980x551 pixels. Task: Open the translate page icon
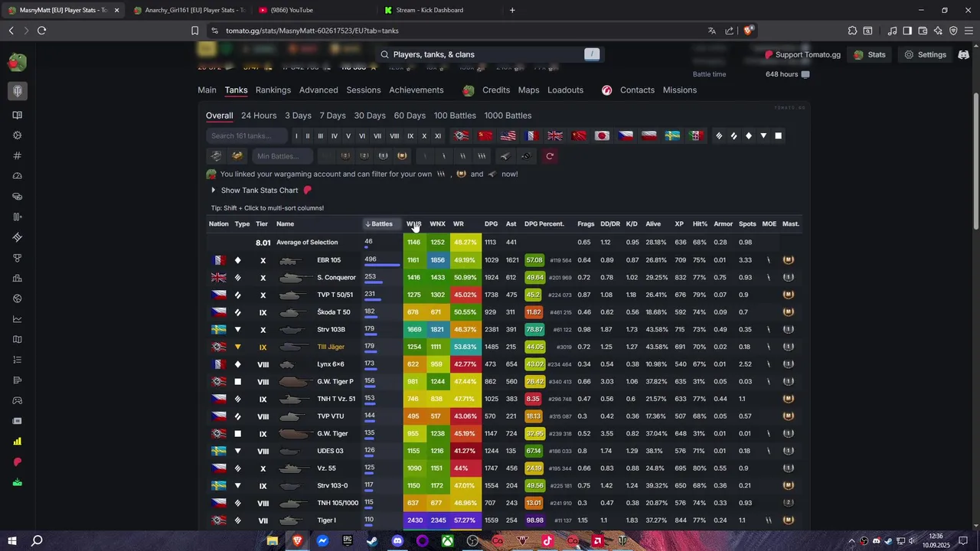712,31
